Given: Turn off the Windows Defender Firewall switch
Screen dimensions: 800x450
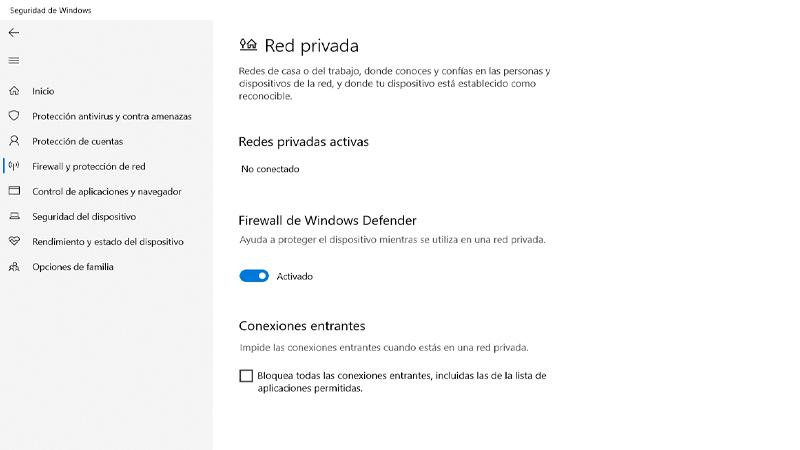Looking at the screenshot, I should (x=254, y=276).
